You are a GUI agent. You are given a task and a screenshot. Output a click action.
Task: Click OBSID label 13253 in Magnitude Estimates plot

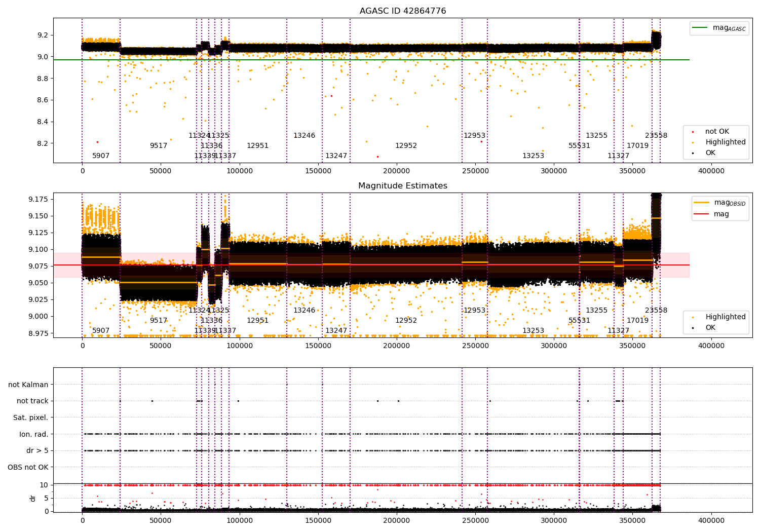pyautogui.click(x=534, y=330)
